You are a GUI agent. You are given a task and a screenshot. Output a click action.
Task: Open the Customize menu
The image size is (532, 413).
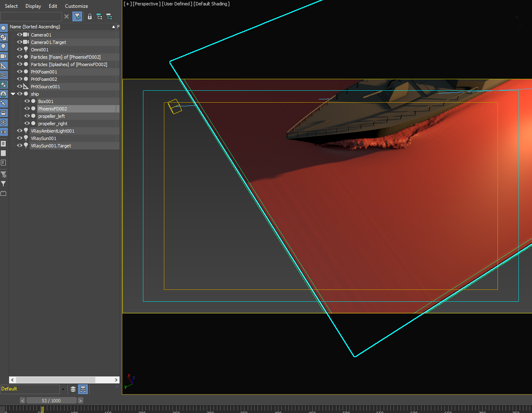point(76,6)
